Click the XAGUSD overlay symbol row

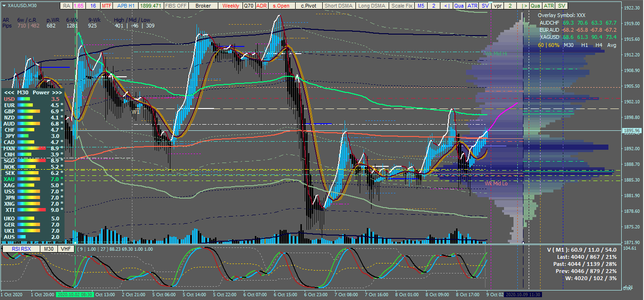(x=578, y=36)
